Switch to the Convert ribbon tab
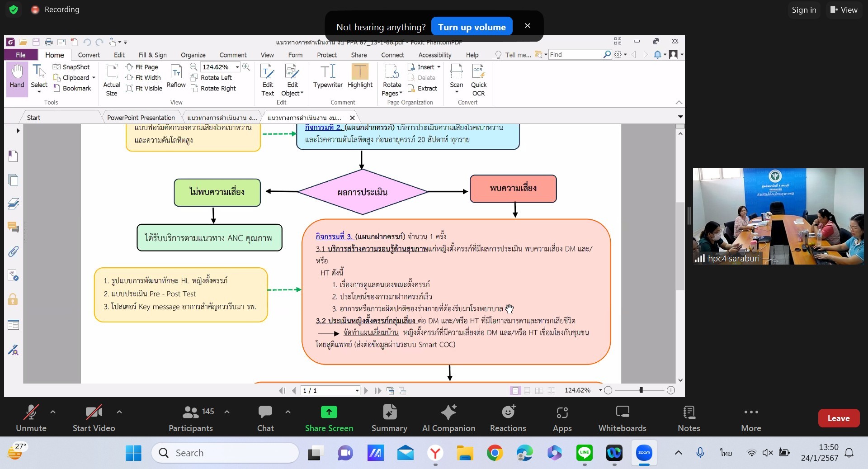 click(x=89, y=55)
